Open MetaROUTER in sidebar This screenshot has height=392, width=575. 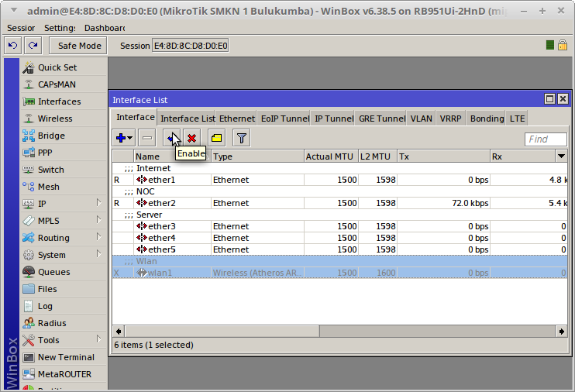pyautogui.click(x=64, y=374)
